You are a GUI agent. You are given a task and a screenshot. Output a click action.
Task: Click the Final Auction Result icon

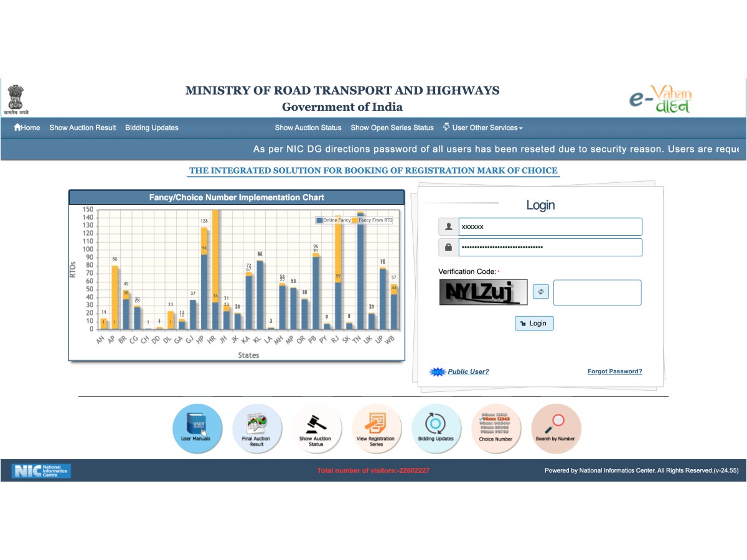[x=256, y=428]
